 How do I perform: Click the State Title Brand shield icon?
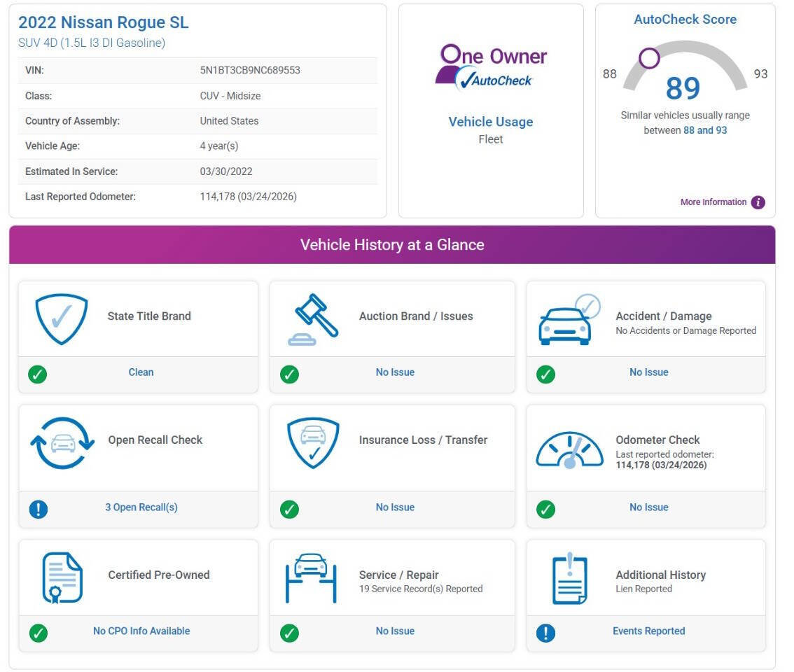coord(62,319)
